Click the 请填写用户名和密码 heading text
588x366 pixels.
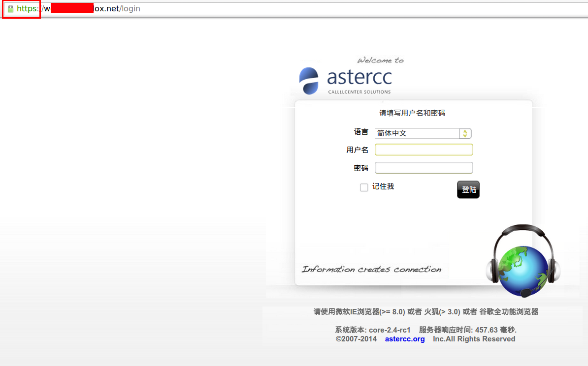pyautogui.click(x=412, y=113)
